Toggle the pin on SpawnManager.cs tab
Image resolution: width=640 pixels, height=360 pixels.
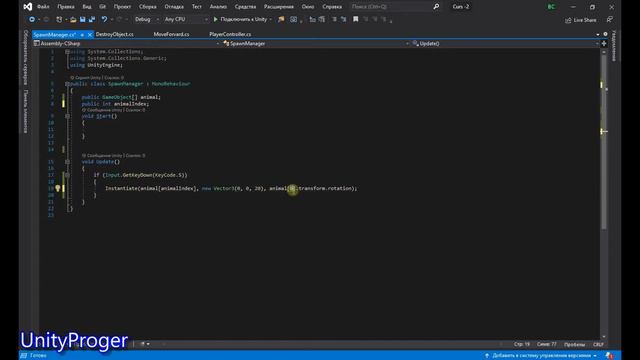click(x=82, y=35)
